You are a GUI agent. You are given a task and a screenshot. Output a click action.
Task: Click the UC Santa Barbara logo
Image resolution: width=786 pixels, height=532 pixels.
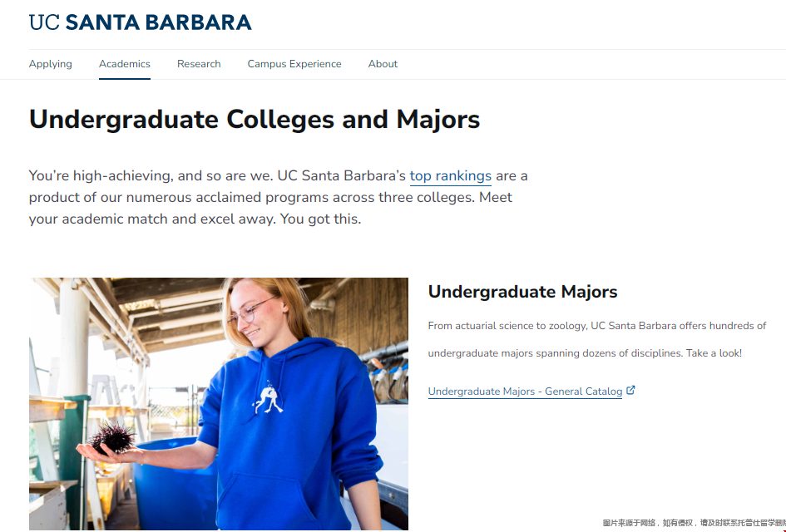pyautogui.click(x=140, y=22)
